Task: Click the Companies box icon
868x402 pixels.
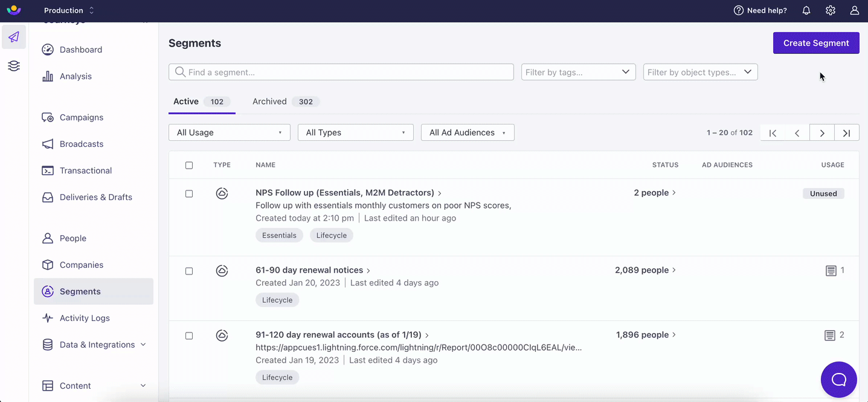Action: click(48, 265)
